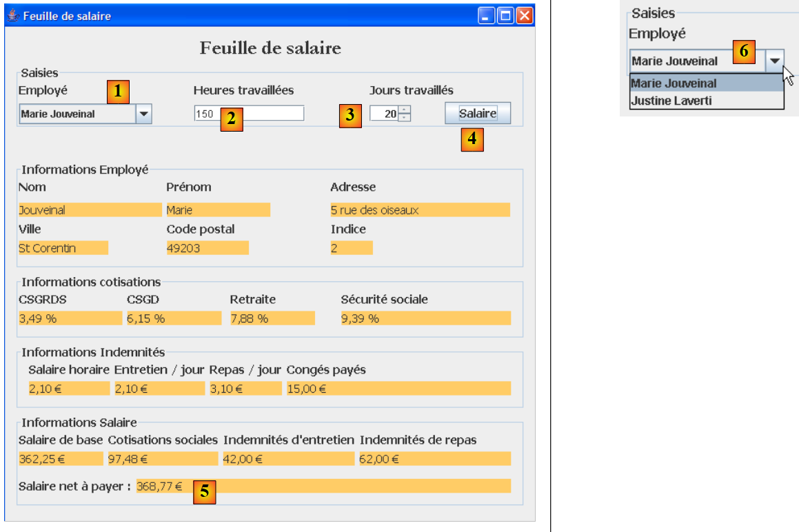Click the Code postal value 49203
Viewport: 799px width, 532px height.
pyautogui.click(x=207, y=248)
